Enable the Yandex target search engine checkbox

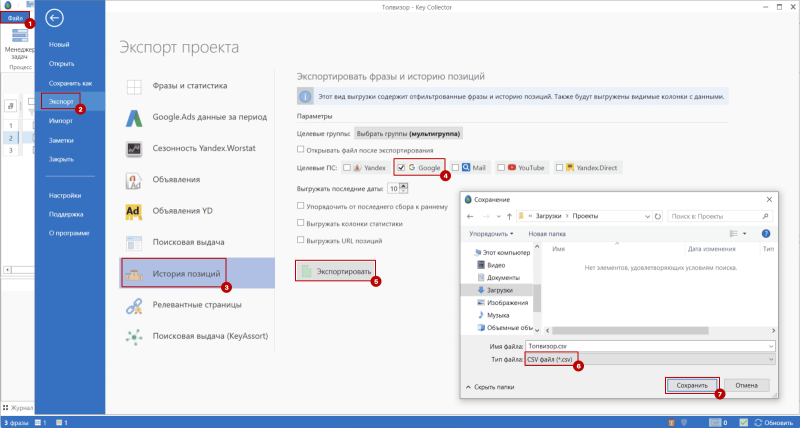click(346, 168)
